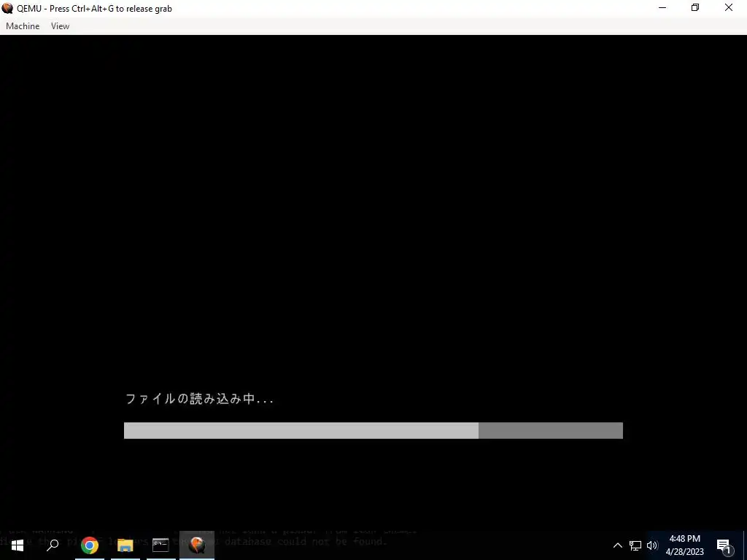The image size is (747, 560).
Task: Open the Machine menu
Action: pyautogui.click(x=23, y=26)
